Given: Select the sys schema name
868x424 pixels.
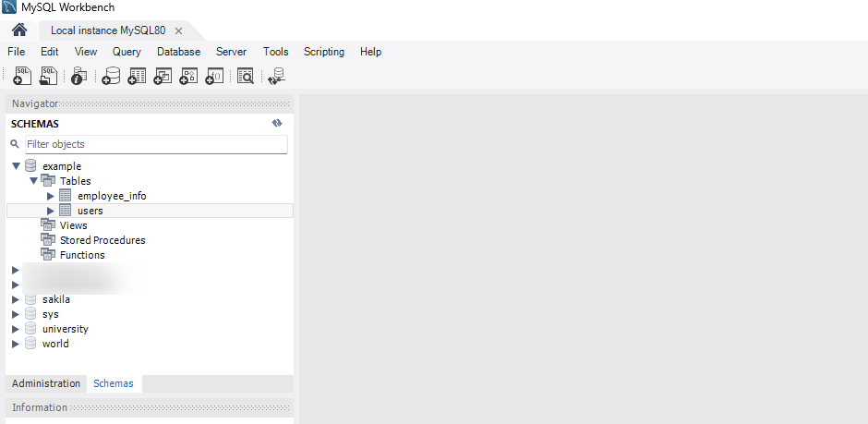Looking at the screenshot, I should (x=51, y=314).
